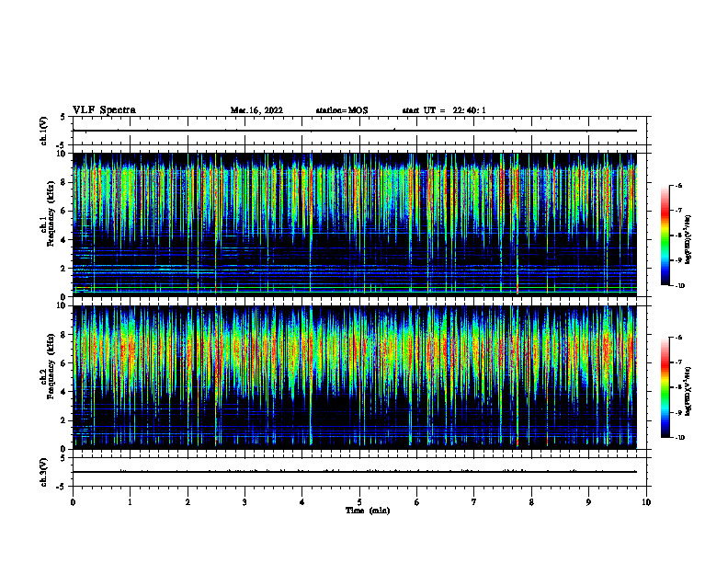
Task: Click time axis tick label "4"
Action: point(302,502)
